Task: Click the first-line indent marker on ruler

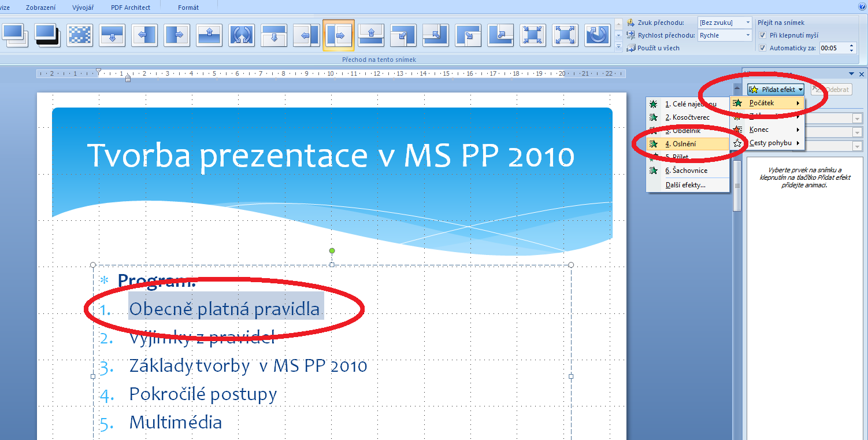Action: [98, 71]
